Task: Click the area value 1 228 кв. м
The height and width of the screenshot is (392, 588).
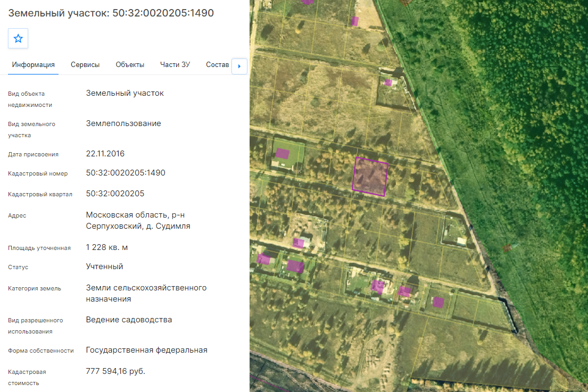Action: tap(107, 247)
